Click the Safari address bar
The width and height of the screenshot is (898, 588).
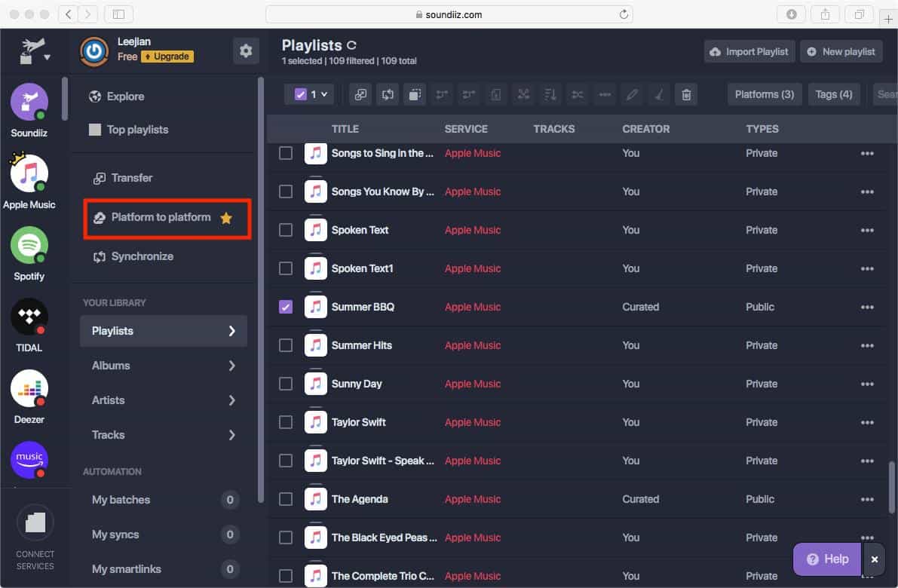tap(449, 14)
